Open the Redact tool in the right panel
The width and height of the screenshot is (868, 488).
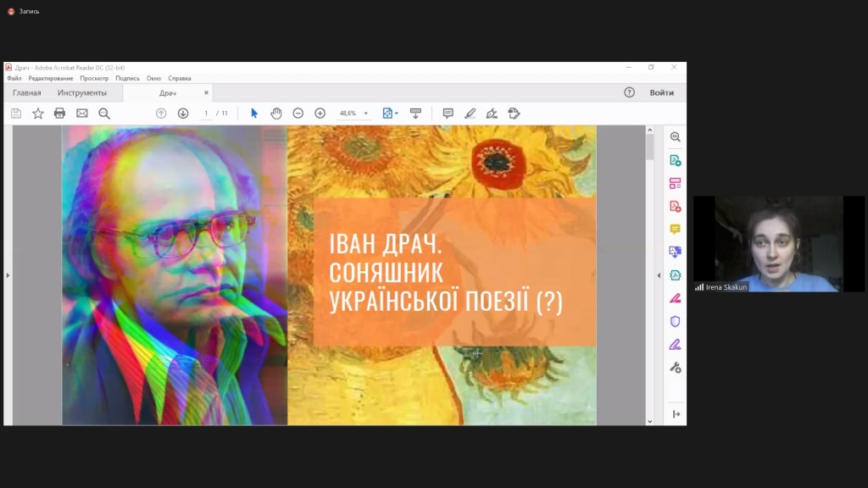pos(675,298)
